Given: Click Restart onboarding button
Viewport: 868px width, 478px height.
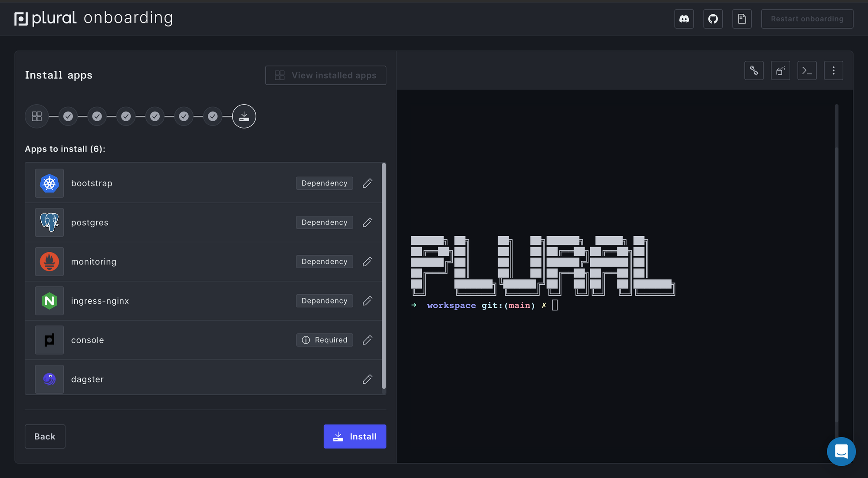Looking at the screenshot, I should [x=807, y=19].
